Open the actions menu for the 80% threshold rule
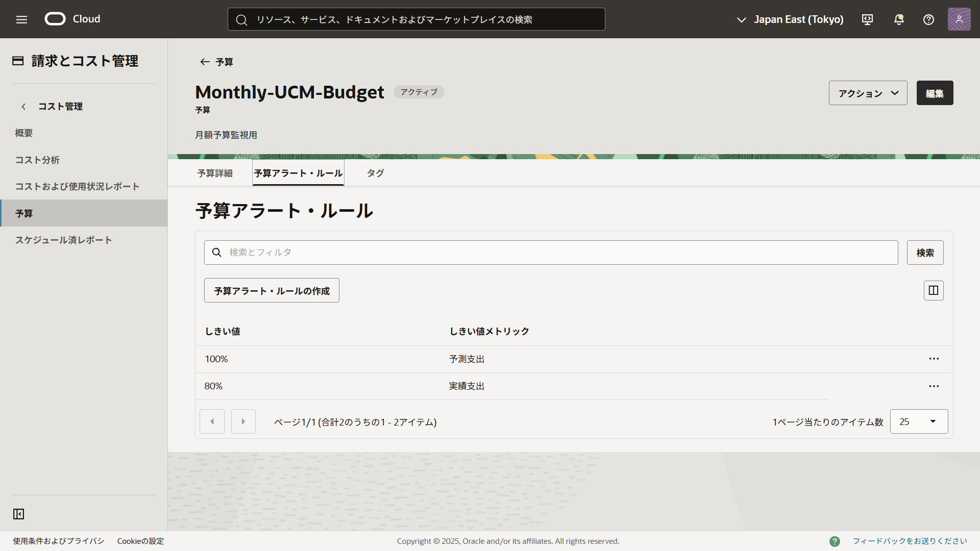 (934, 386)
